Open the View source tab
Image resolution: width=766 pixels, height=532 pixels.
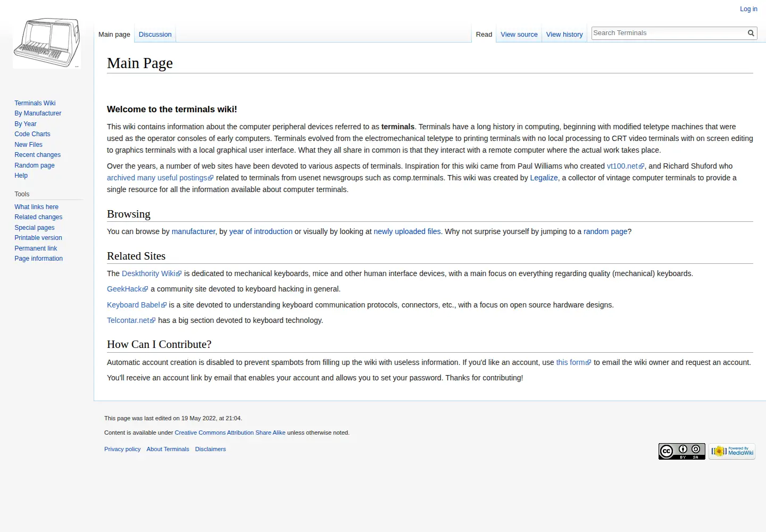pyautogui.click(x=519, y=35)
